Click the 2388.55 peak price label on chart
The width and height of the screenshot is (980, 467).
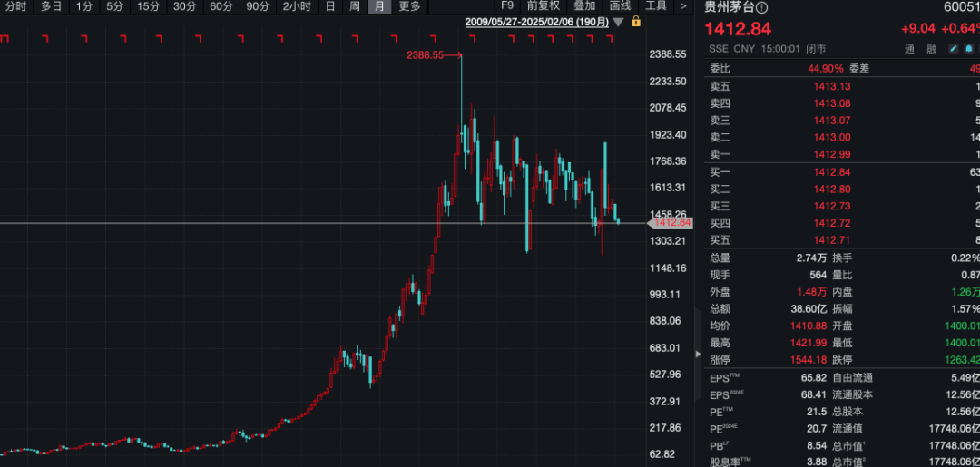(425, 55)
